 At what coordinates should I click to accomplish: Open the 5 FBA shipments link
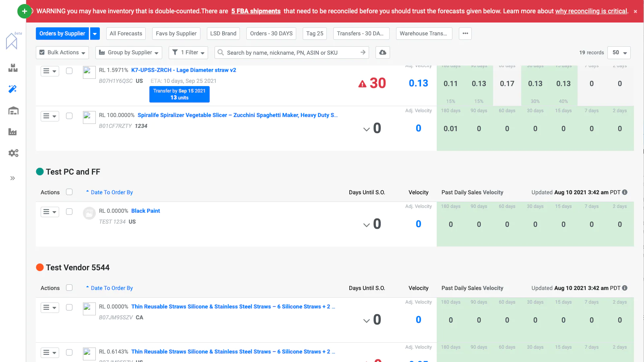point(256,11)
